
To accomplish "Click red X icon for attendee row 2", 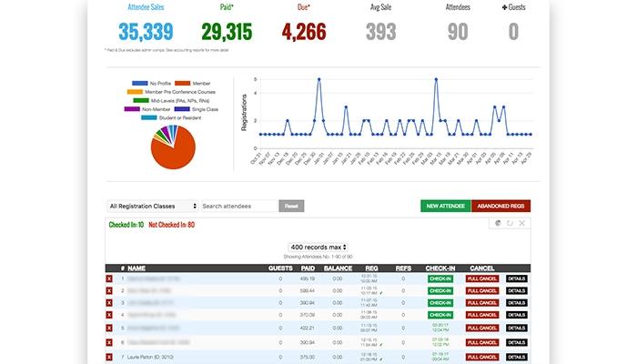I will point(109,291).
